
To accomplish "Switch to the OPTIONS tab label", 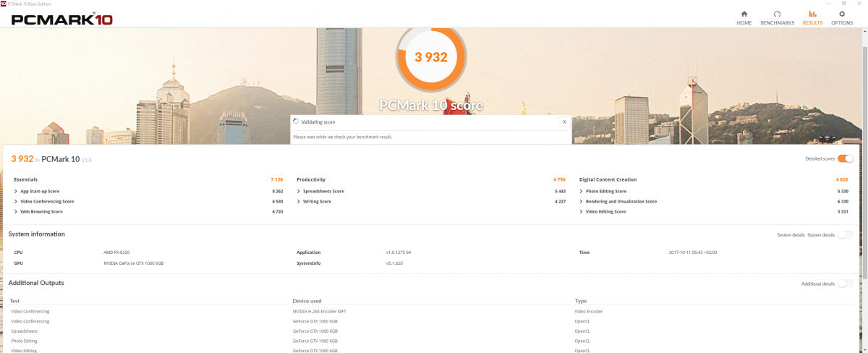I will 841,23.
